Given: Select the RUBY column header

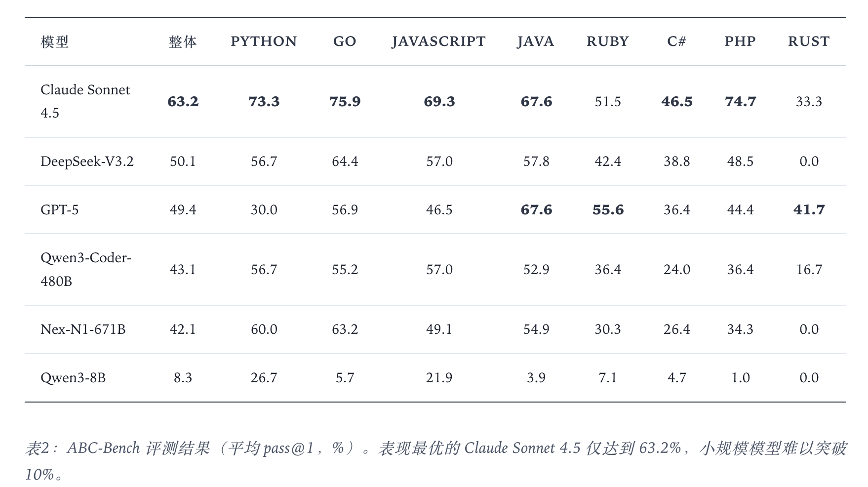Looking at the screenshot, I should click(607, 41).
